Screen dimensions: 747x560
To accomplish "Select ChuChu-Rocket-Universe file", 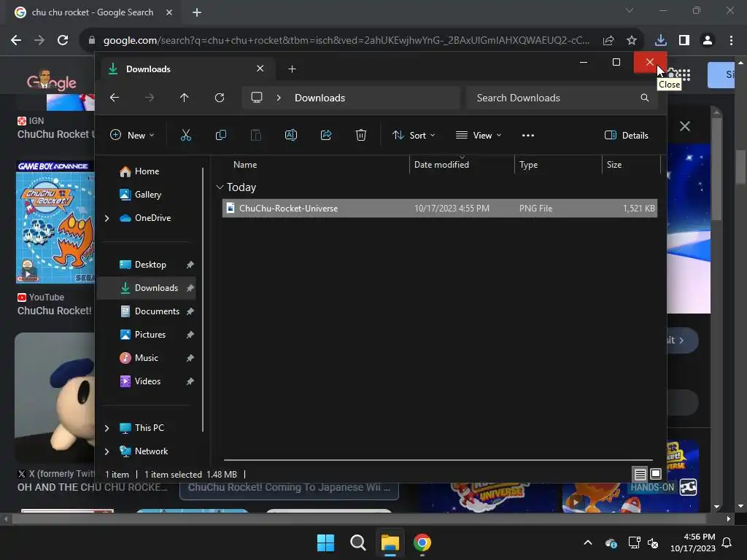I will 440,208.
